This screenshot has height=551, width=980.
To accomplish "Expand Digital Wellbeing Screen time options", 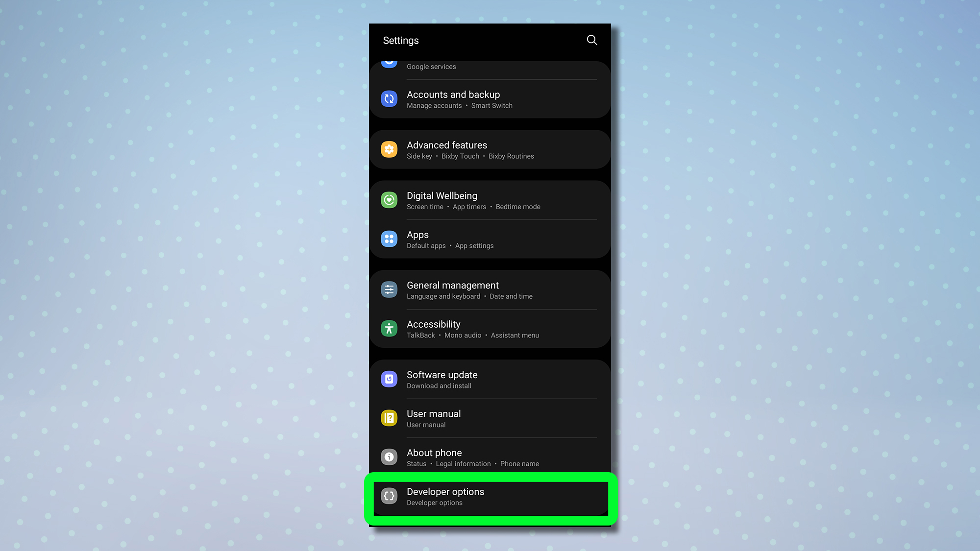I will pyautogui.click(x=425, y=207).
